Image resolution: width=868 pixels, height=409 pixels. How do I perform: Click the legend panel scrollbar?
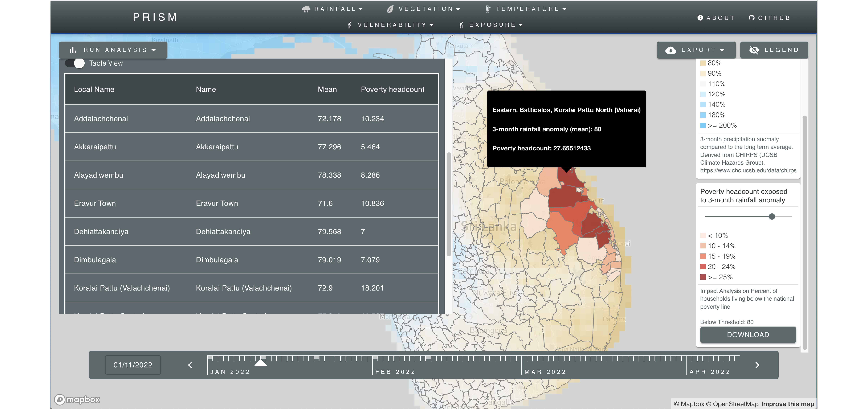tap(805, 232)
